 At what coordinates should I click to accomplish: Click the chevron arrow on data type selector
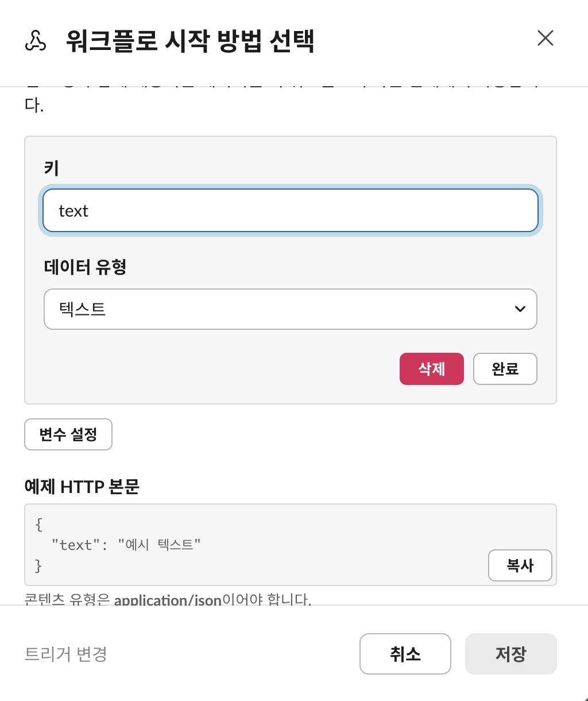point(520,309)
